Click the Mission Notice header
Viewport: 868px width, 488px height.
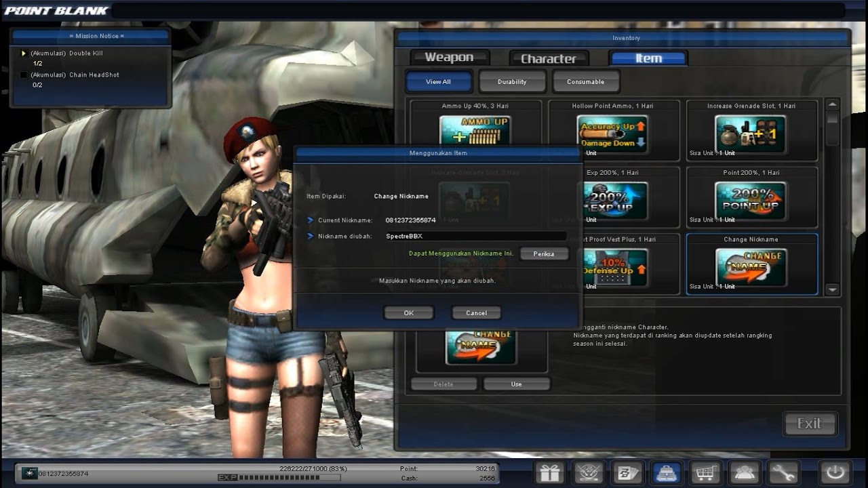90,36
